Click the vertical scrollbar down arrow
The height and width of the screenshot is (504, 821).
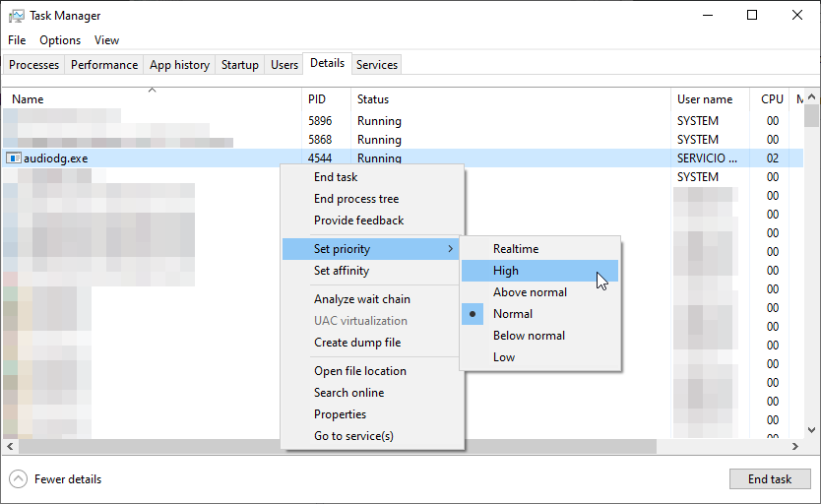811,430
